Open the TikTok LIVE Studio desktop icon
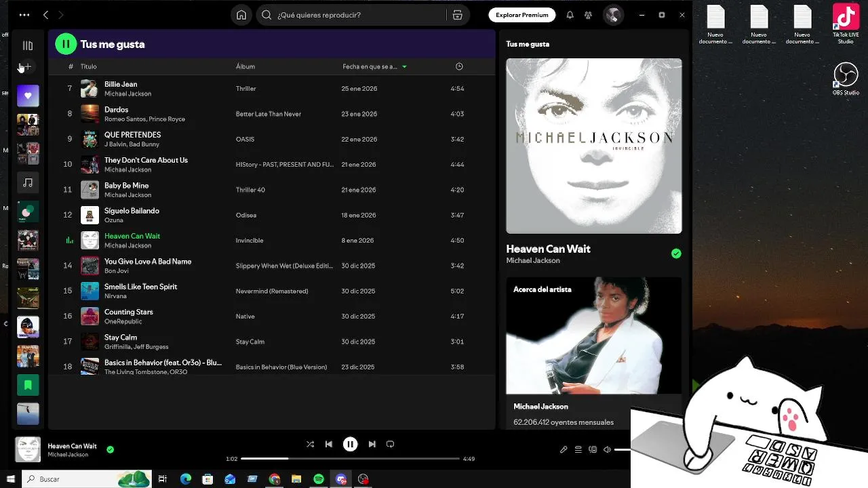The width and height of the screenshot is (868, 488). pyautogui.click(x=846, y=25)
